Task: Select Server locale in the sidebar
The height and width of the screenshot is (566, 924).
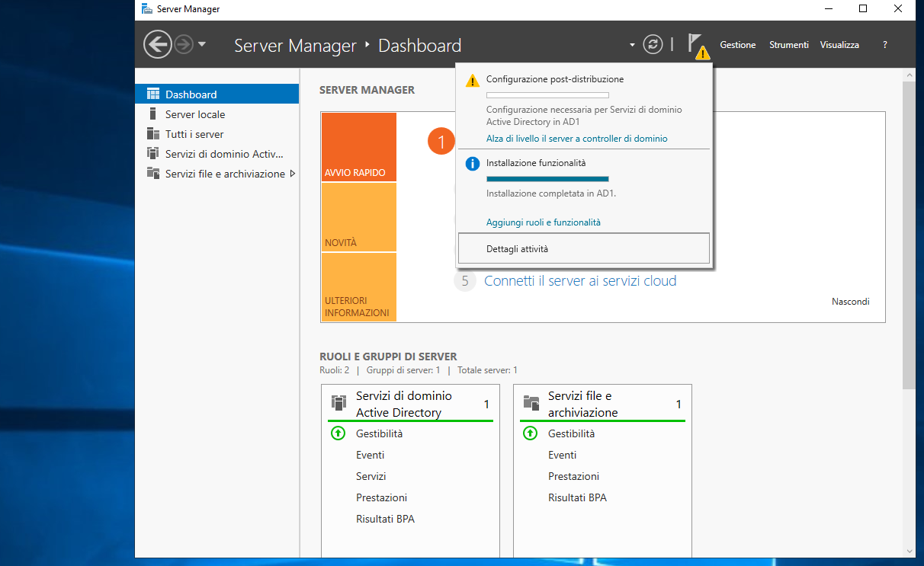Action: coord(217,114)
